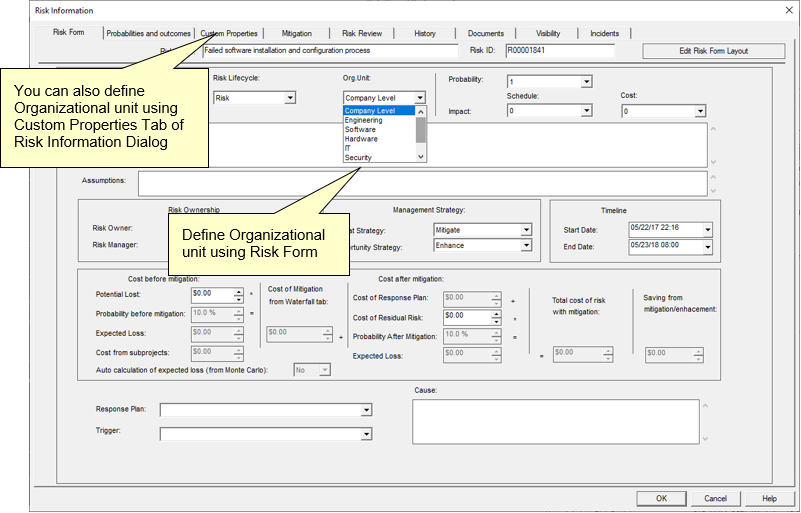This screenshot has width=801, height=513.
Task: Select Engineering in Org.Unit list
Action: (x=363, y=120)
